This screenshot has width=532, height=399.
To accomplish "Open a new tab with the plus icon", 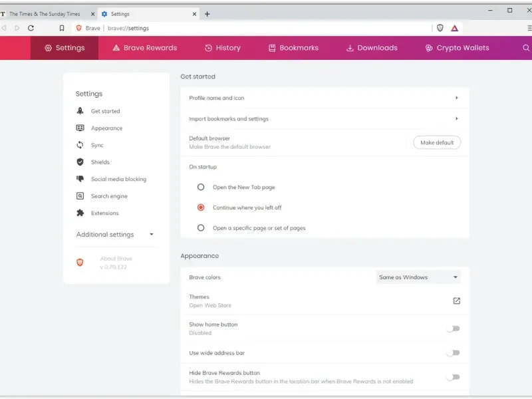I will tap(207, 14).
